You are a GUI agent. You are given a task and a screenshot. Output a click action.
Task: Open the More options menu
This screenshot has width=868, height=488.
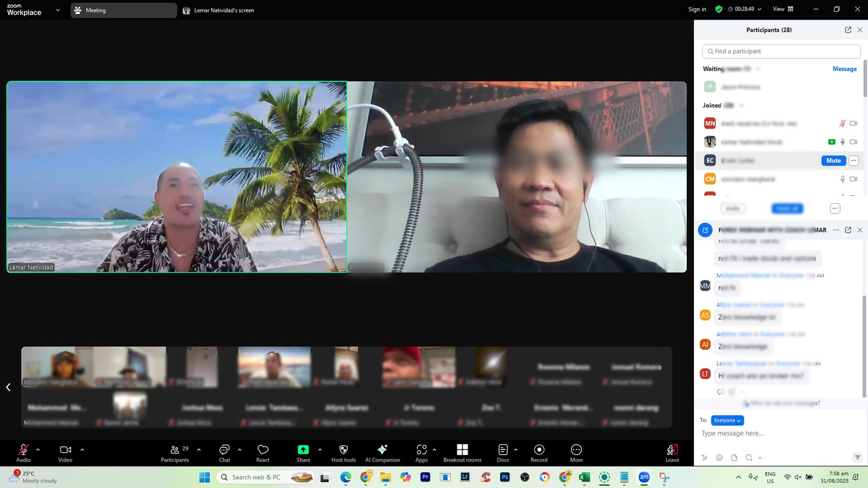tap(576, 453)
